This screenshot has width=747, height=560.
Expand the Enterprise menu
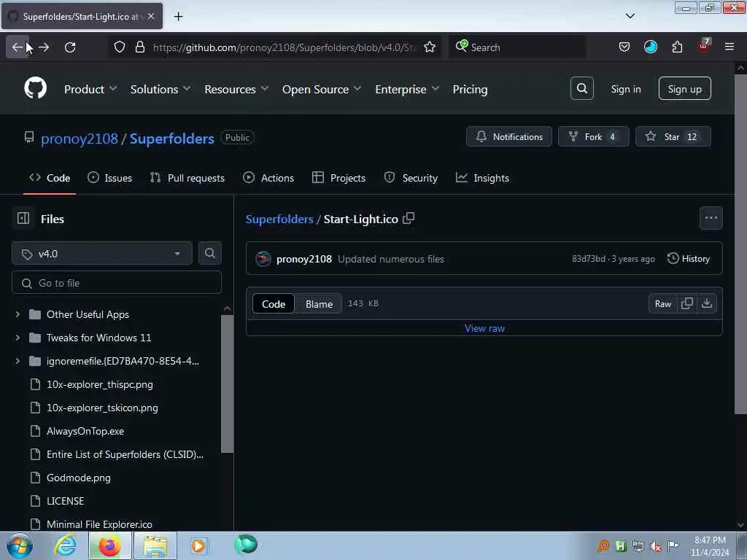tap(407, 89)
